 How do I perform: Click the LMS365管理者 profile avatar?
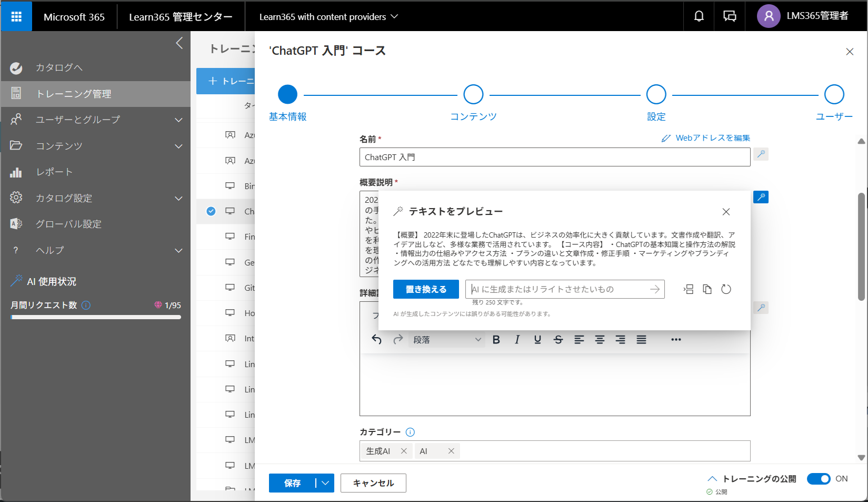[x=769, y=16]
